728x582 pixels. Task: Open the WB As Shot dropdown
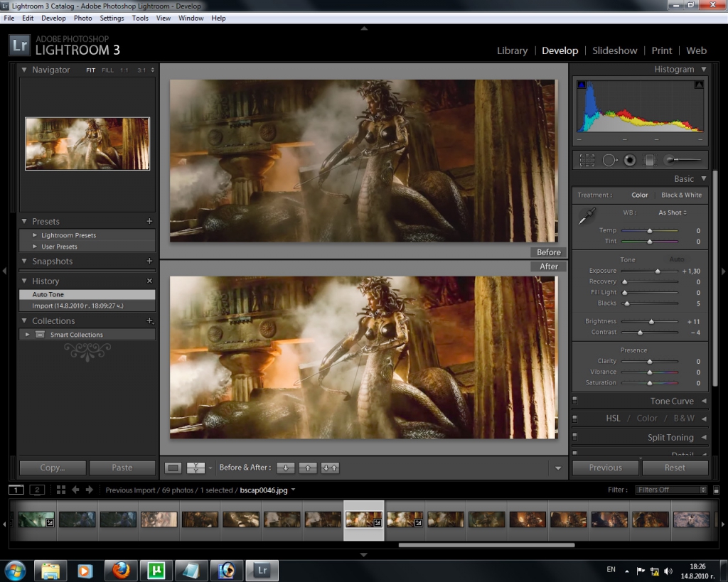point(671,212)
